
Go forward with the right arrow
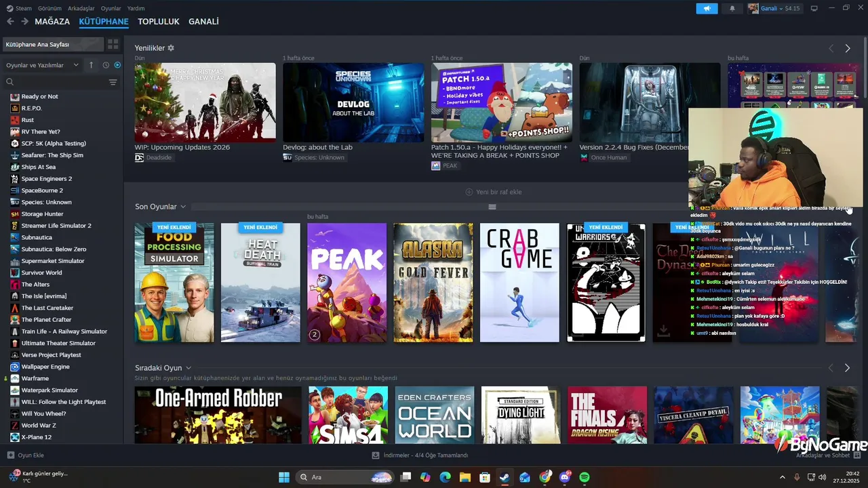[24, 22]
